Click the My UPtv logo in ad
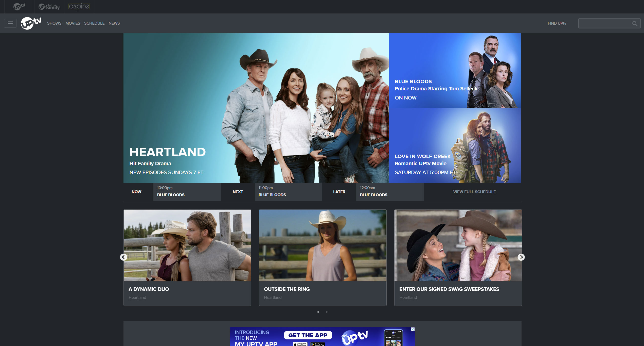 pyautogui.click(x=354, y=338)
